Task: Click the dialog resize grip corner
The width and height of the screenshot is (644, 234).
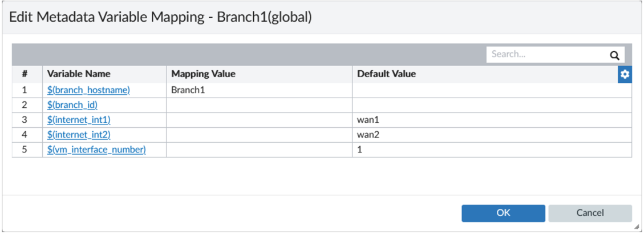Action: coord(637,227)
